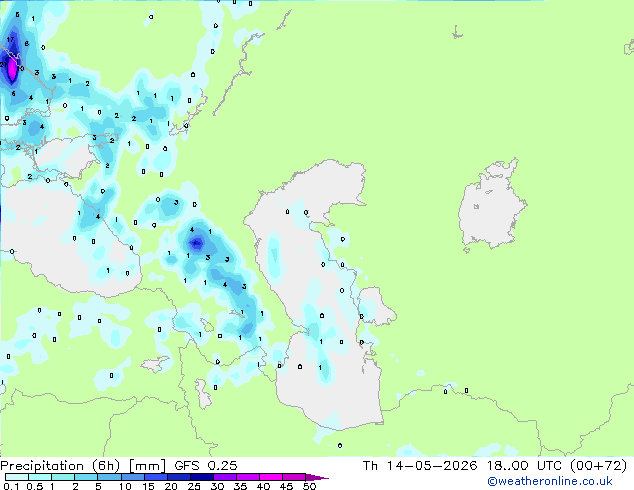Click the '0.1' legend scale label

coord(11,486)
